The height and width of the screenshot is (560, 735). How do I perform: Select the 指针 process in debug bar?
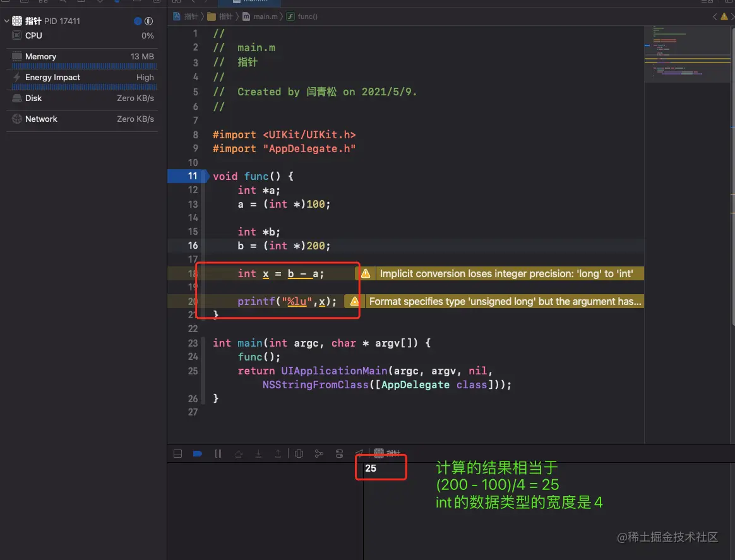[387, 453]
